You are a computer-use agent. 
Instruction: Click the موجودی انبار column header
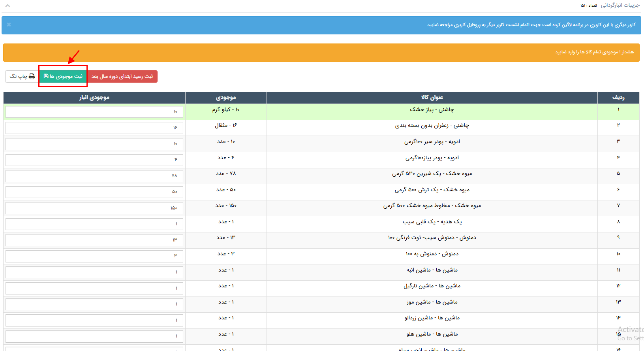[x=94, y=98]
